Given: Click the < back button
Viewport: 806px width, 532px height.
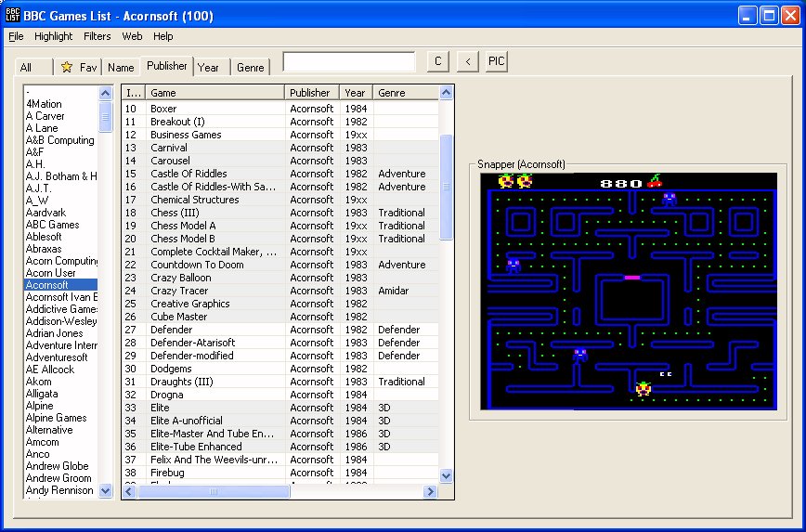Looking at the screenshot, I should [x=468, y=61].
